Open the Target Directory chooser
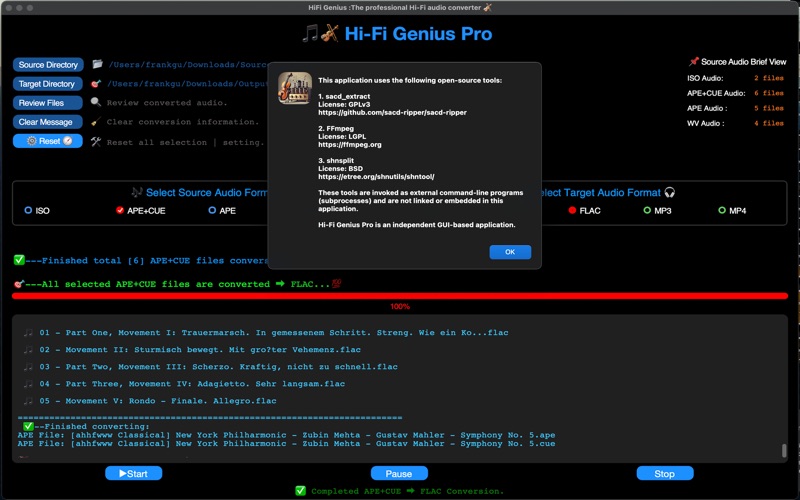 (x=46, y=84)
